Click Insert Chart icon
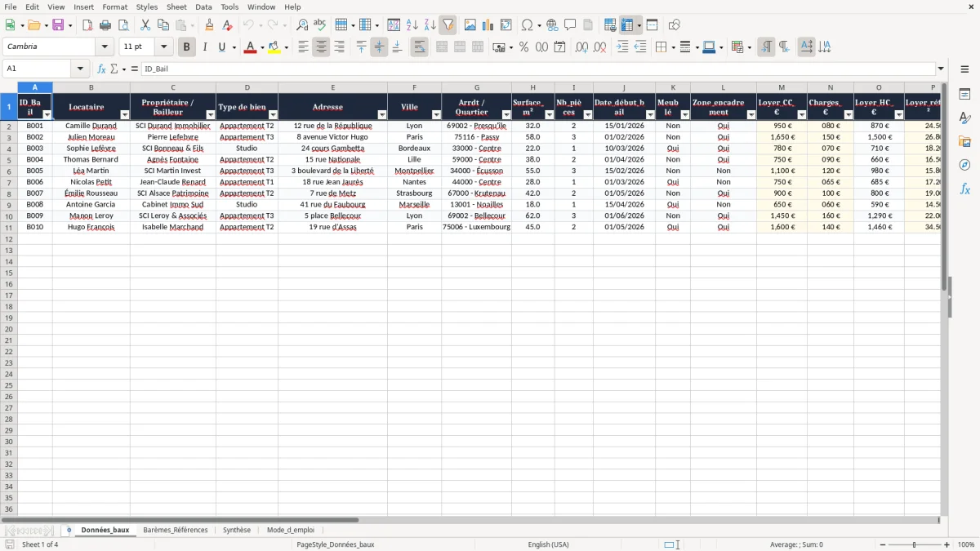Screen dimensions: 980x551 tap(488, 25)
